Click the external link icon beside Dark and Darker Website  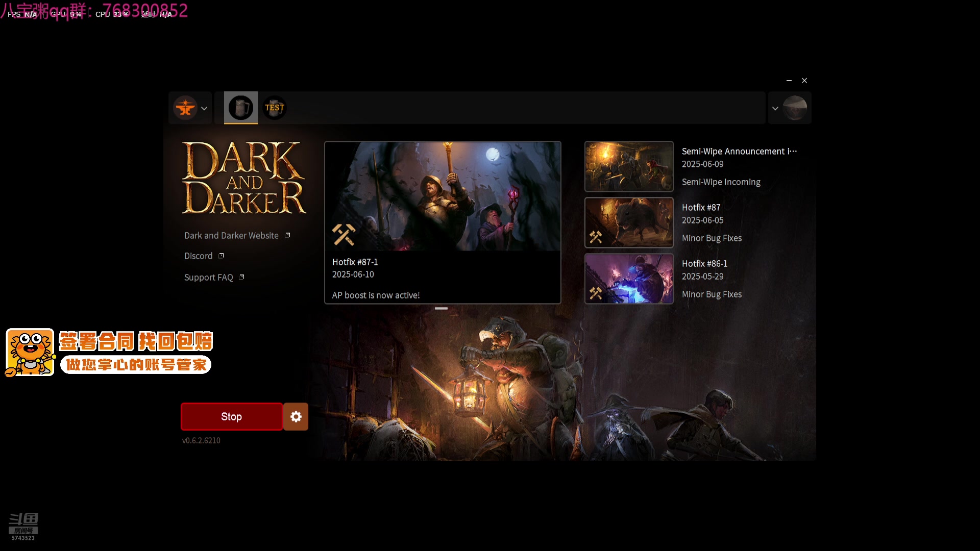coord(287,235)
